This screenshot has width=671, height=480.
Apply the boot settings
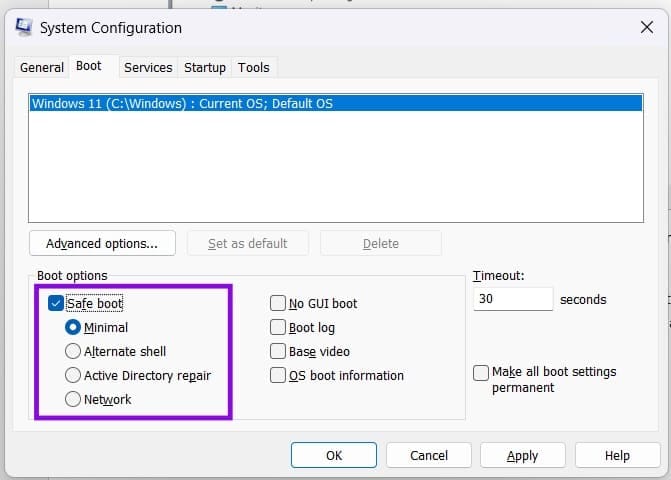523,455
